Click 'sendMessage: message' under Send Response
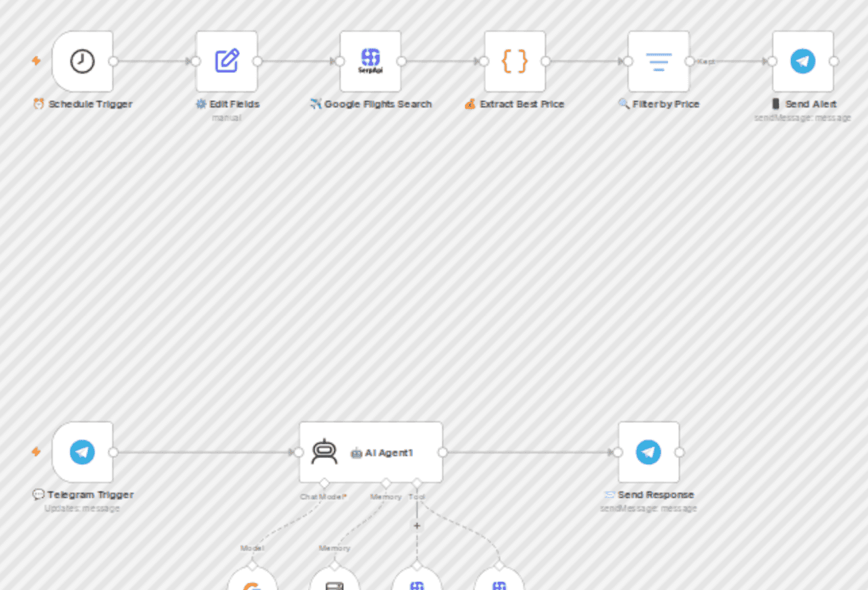The image size is (868, 590). 648,508
